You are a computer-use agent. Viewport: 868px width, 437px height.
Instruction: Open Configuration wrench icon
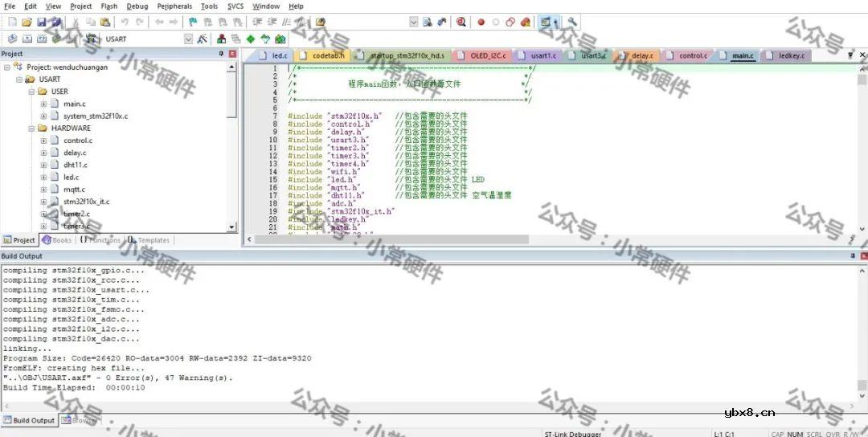pyautogui.click(x=572, y=22)
